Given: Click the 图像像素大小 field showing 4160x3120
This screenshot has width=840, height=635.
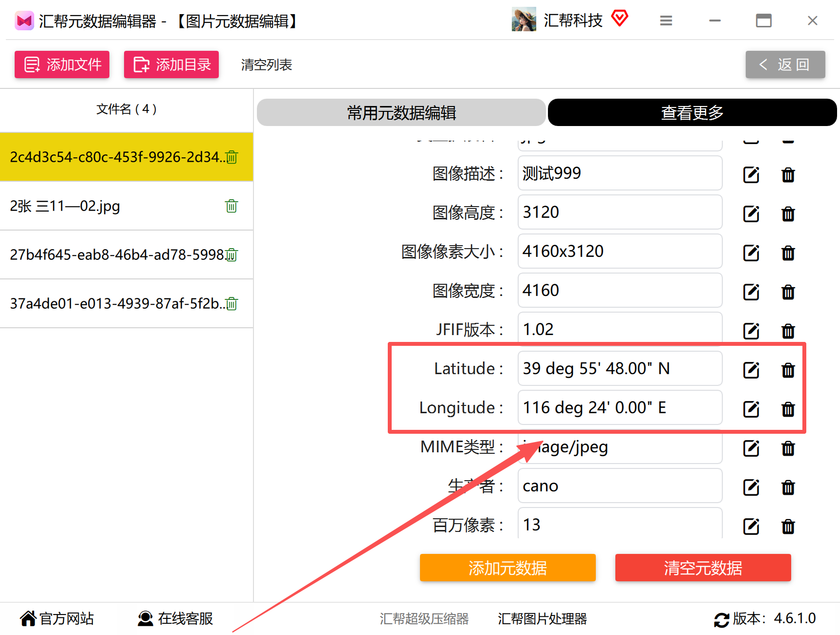Looking at the screenshot, I should click(x=620, y=251).
